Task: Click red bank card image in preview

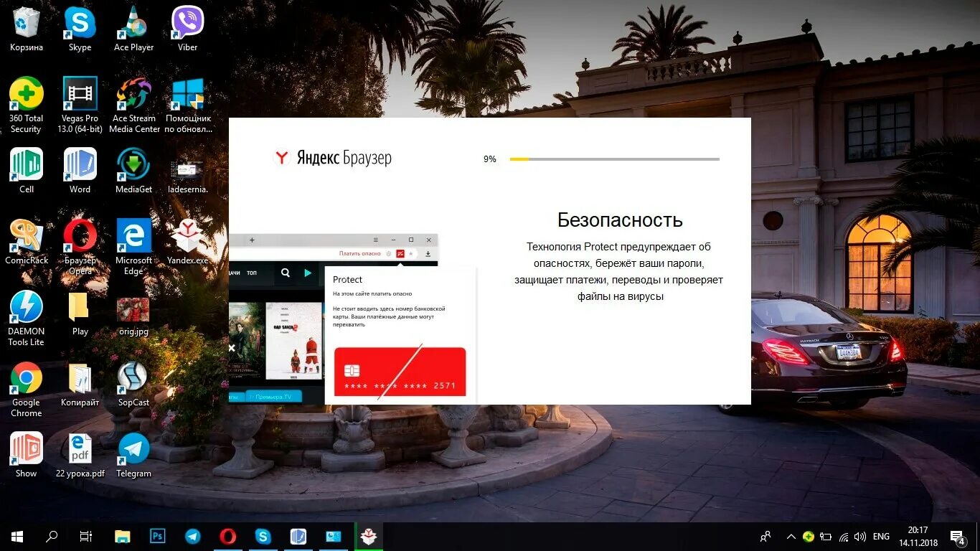Action: (400, 372)
